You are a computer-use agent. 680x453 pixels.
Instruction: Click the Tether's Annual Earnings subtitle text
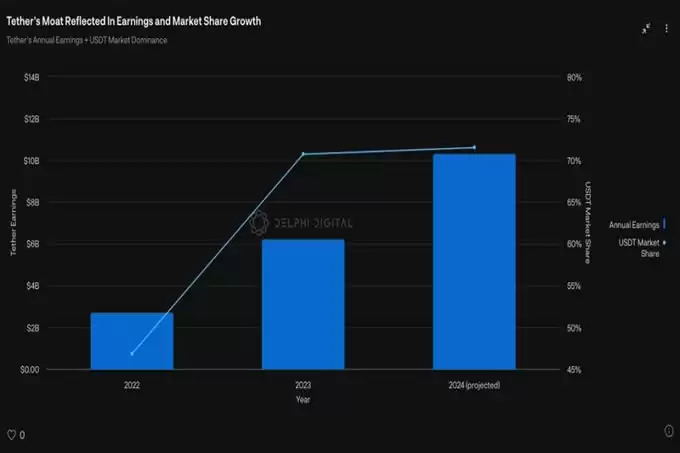click(x=87, y=40)
